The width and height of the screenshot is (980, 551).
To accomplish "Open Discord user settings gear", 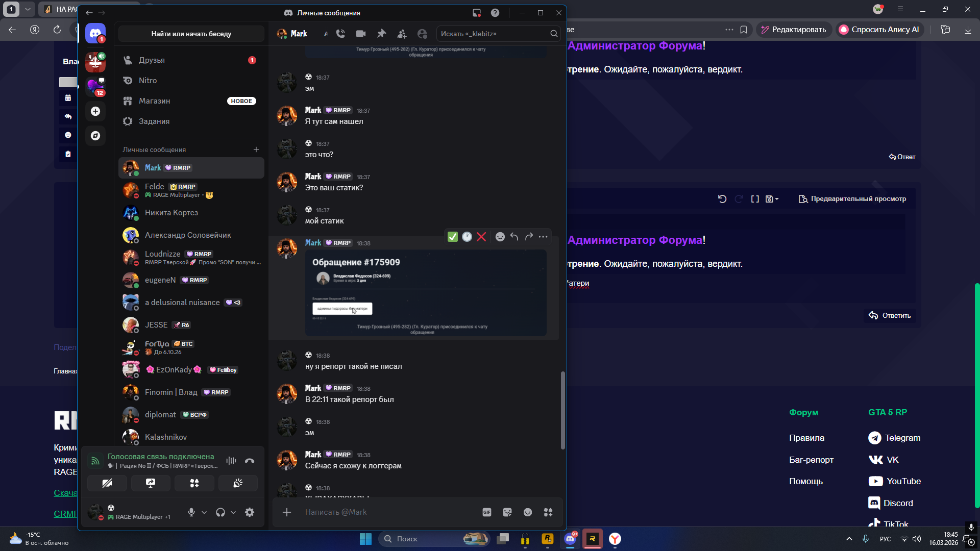I will click(x=250, y=512).
